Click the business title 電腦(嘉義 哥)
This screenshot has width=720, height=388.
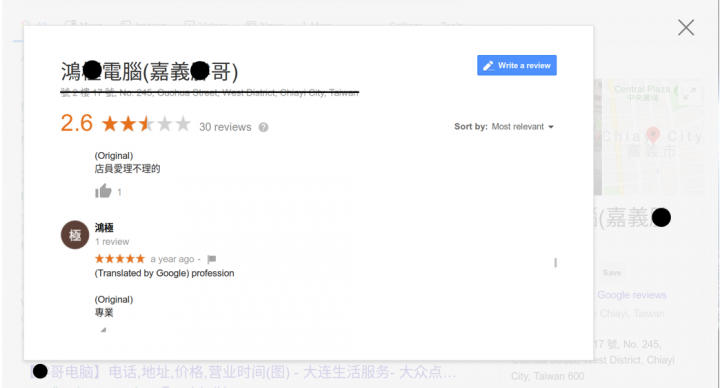tap(149, 72)
